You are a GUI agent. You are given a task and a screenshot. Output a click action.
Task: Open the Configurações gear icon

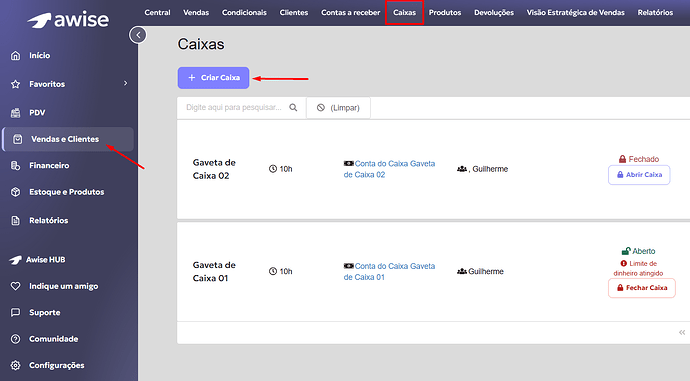coord(15,365)
